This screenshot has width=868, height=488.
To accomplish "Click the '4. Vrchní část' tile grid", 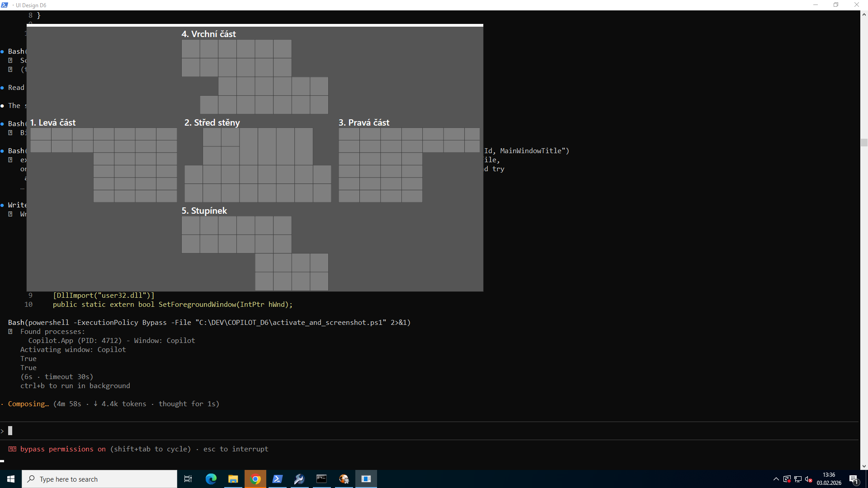I will pos(255,77).
